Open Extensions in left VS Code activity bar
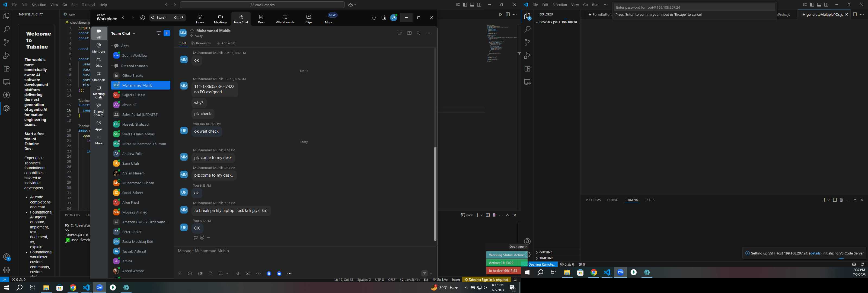The image size is (868, 293). (7, 69)
